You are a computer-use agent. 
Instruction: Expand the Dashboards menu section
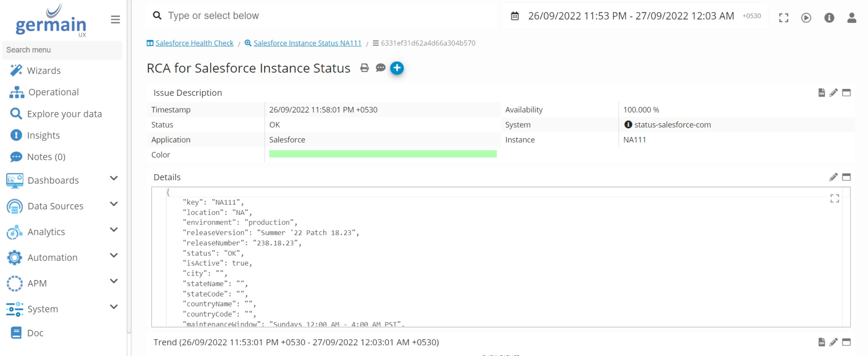(114, 179)
